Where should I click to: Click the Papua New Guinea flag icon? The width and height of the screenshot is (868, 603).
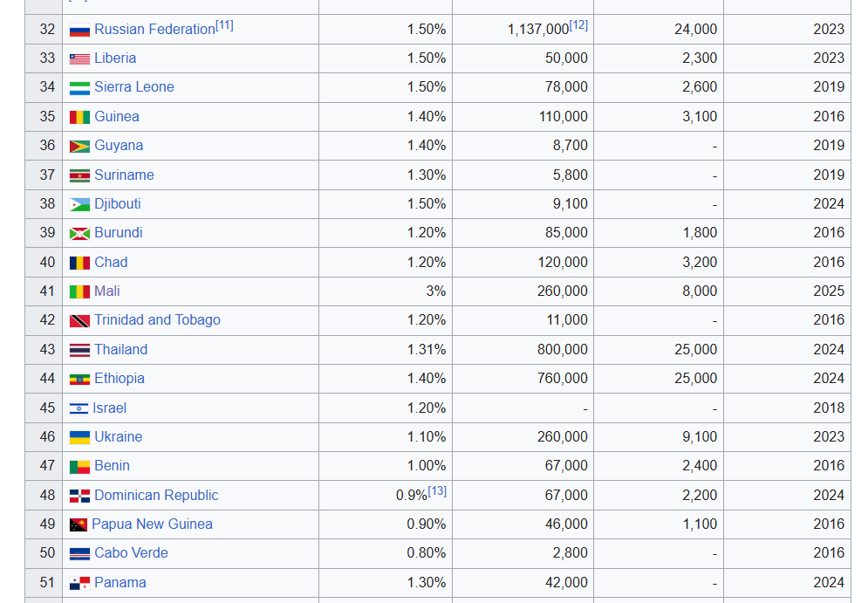click(78, 525)
